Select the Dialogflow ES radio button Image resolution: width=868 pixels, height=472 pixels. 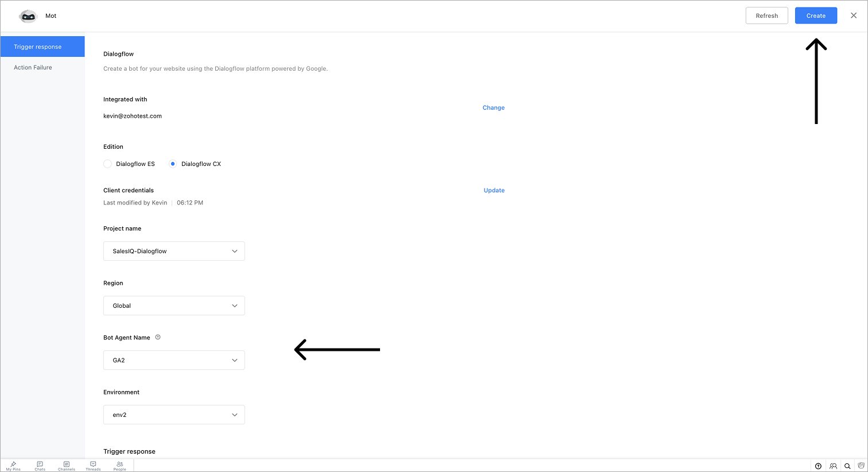point(107,164)
